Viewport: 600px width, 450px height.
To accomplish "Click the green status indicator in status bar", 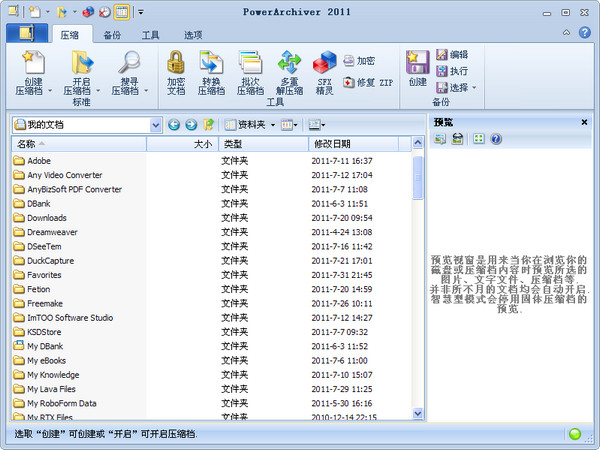I will 575,434.
